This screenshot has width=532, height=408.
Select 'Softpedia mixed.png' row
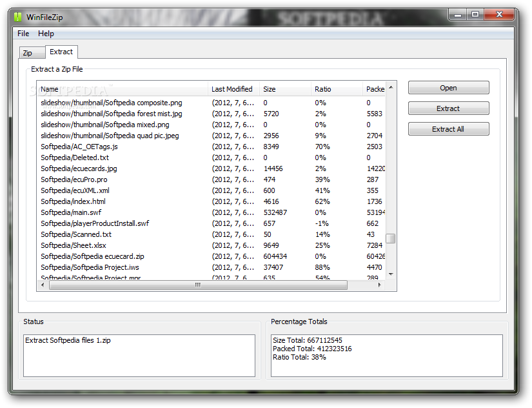(211, 125)
